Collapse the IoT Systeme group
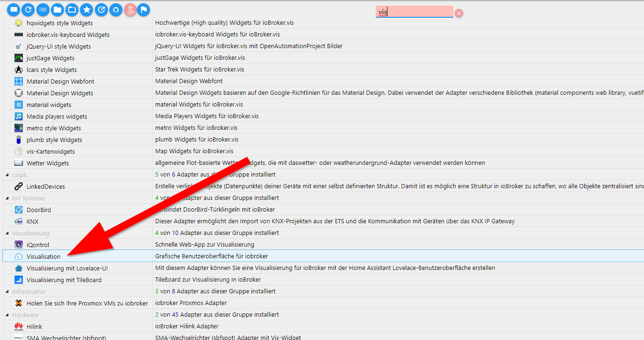This screenshot has height=340, width=644. (x=7, y=198)
